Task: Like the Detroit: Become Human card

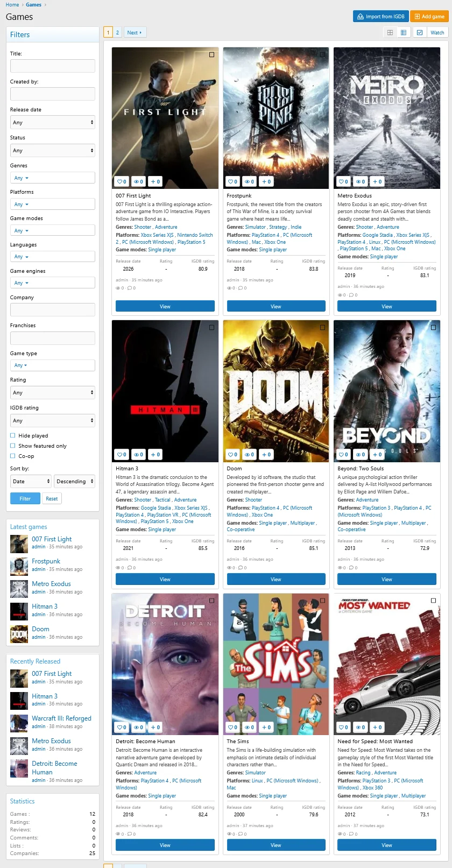Action: tap(122, 727)
